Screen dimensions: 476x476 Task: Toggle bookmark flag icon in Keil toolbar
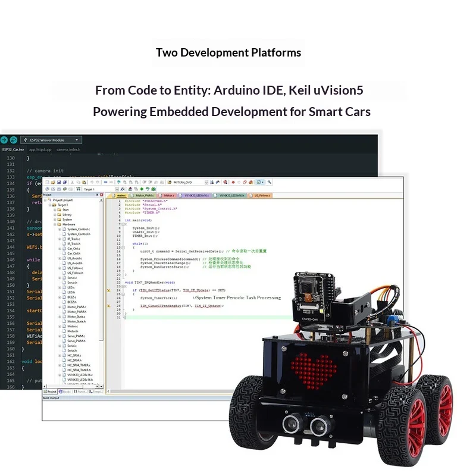pos(119,182)
